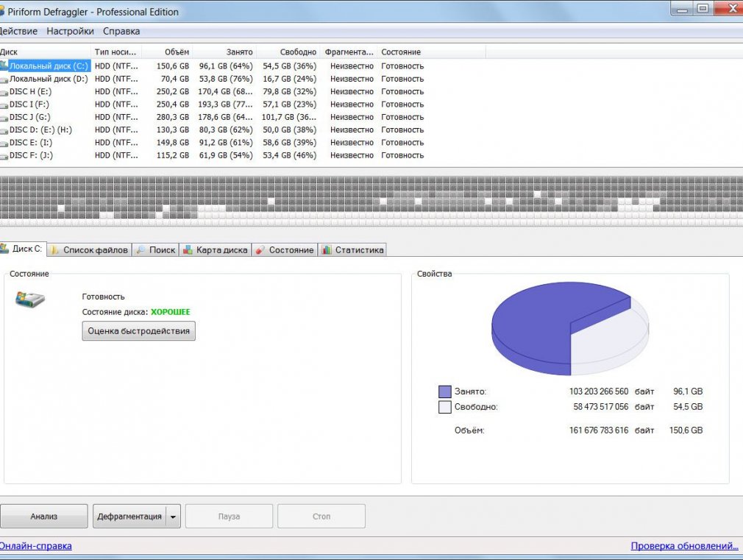Sort by the Свободно column header
This screenshot has height=560, width=743.
[x=288, y=52]
